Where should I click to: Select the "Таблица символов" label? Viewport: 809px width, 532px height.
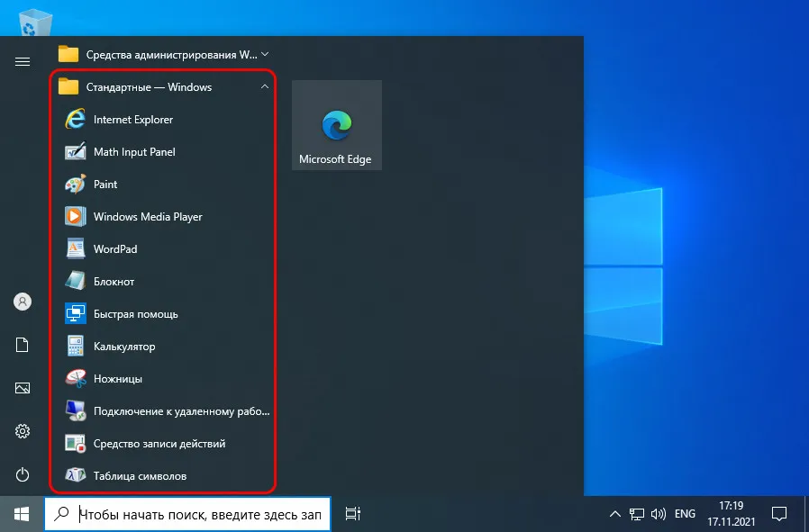pyautogui.click(x=140, y=476)
